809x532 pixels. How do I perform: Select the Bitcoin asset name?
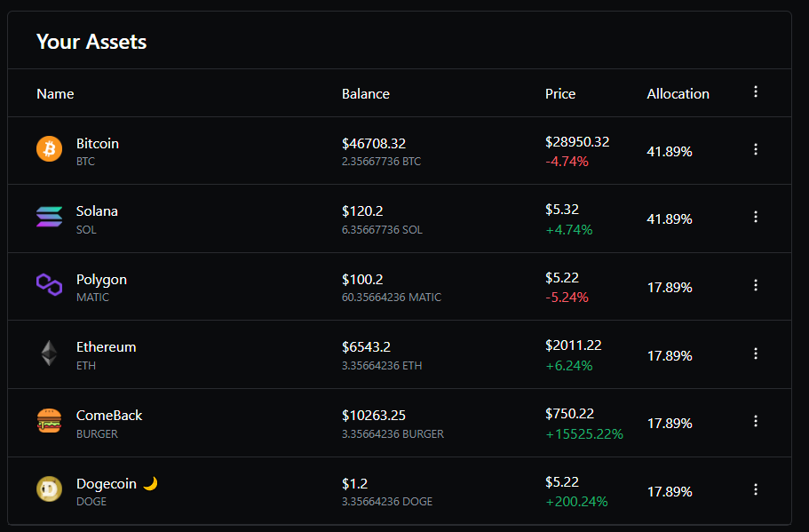click(x=98, y=144)
